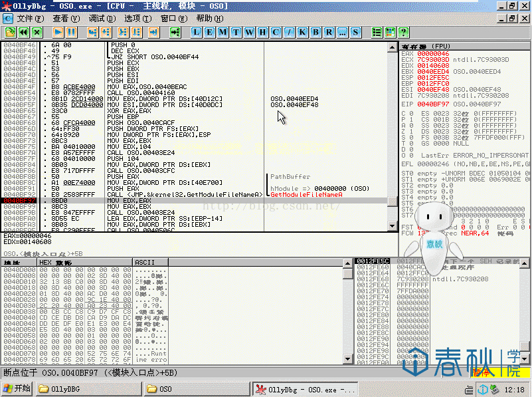Viewport: 532px width, 397px height.
Task: Click the Step over icon
Action: tap(106, 33)
